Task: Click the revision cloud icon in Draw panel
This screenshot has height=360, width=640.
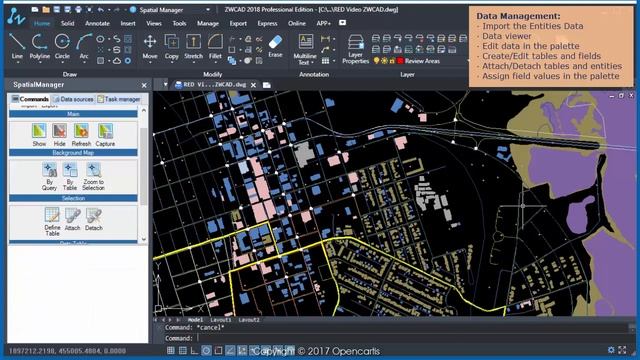Action: pyautogui.click(x=117, y=61)
